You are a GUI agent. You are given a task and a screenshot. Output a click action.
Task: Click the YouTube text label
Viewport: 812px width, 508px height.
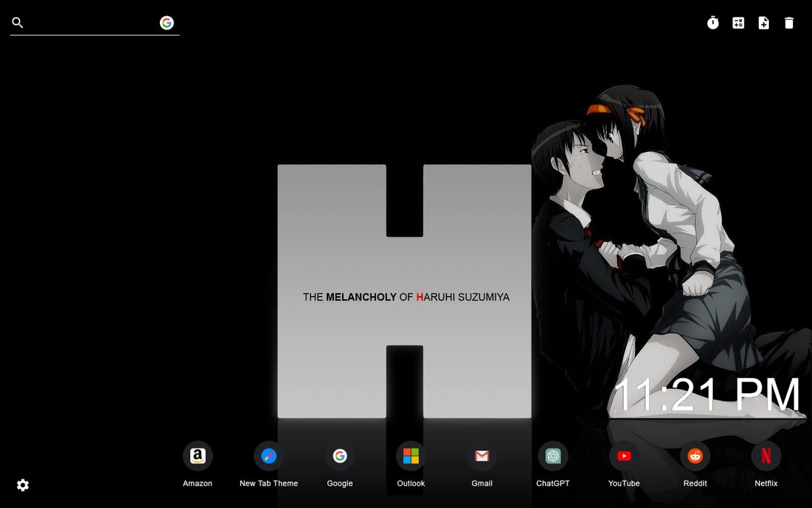pyautogui.click(x=624, y=483)
